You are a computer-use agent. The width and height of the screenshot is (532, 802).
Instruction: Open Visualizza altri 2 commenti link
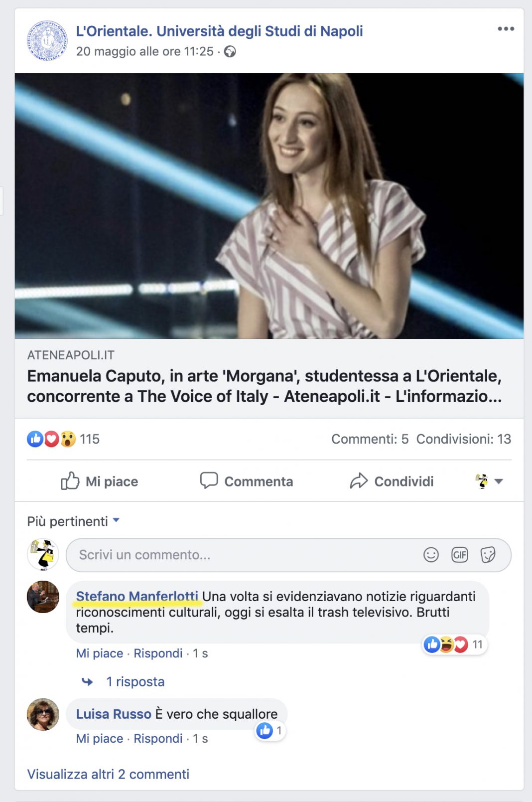coord(108,774)
